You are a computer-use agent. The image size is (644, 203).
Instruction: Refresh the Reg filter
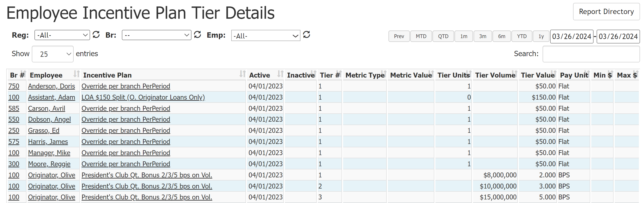tap(96, 34)
